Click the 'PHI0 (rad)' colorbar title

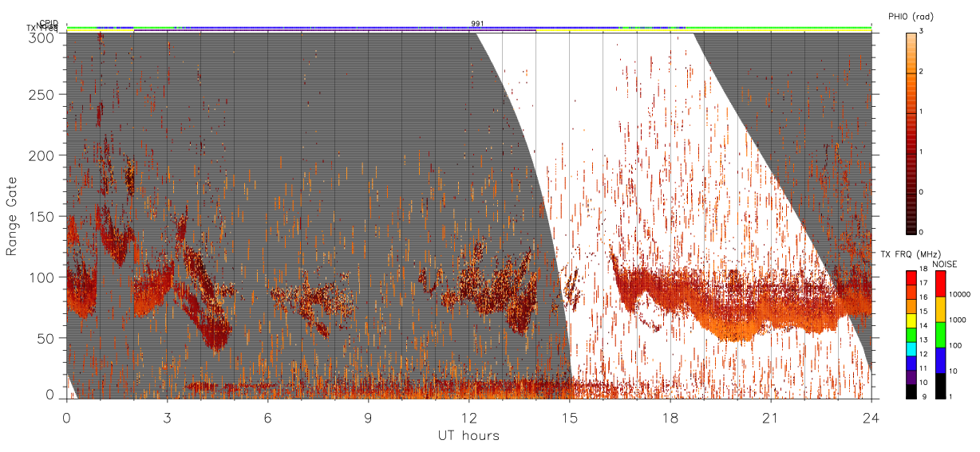point(911,18)
